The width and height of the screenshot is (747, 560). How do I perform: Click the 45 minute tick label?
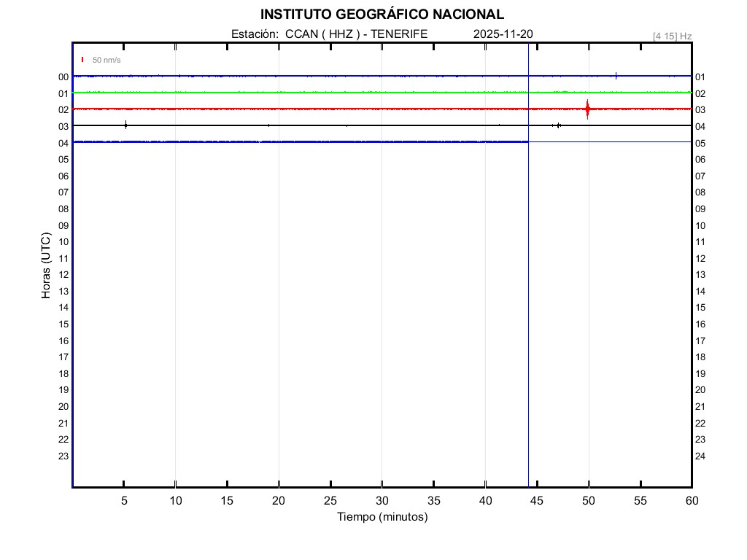[x=537, y=501]
